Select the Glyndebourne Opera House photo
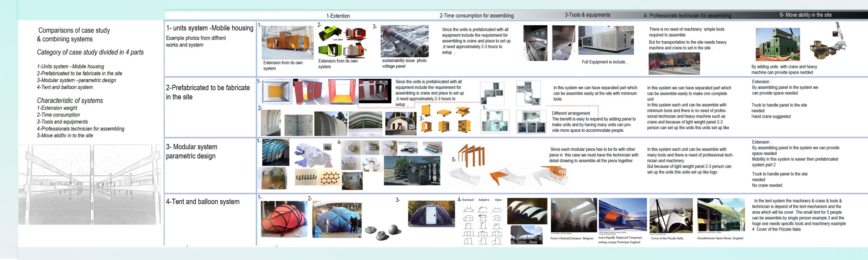Screen dimensions: 868x260 click(x=721, y=216)
